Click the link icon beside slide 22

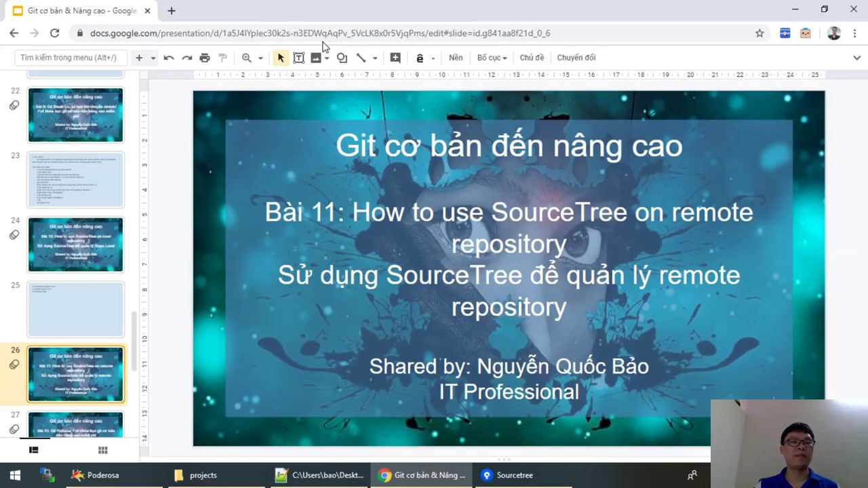[x=14, y=105]
